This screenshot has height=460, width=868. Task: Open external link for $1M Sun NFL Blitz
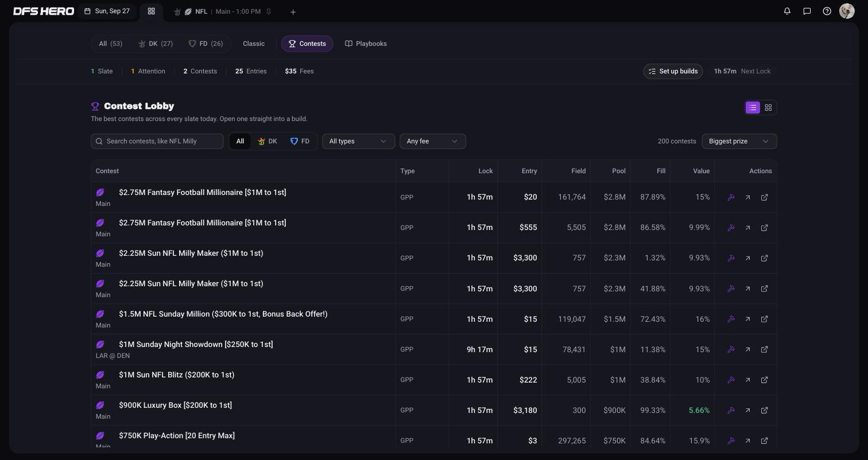764,380
